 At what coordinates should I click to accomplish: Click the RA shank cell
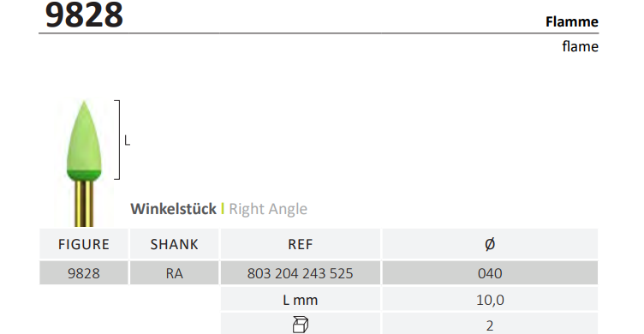(174, 273)
